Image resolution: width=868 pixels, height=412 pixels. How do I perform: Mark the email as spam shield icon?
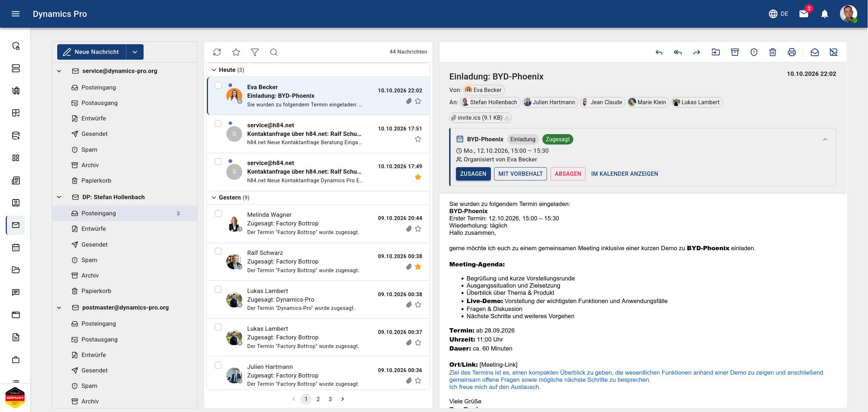click(754, 52)
